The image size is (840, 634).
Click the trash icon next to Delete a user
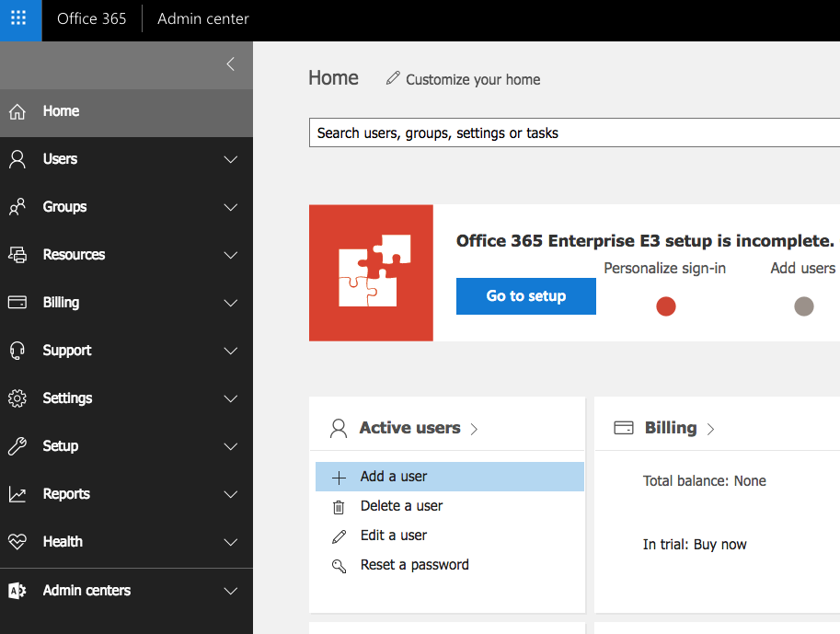[x=339, y=507]
